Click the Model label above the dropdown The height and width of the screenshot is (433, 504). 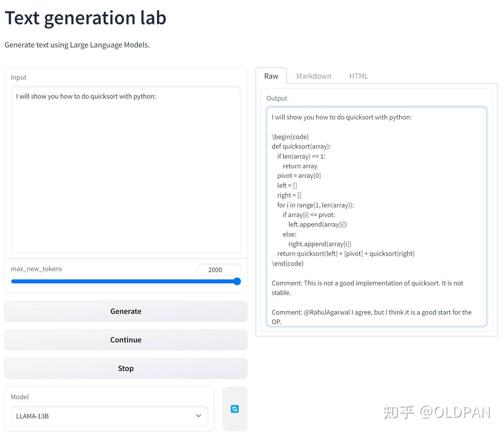(x=20, y=397)
